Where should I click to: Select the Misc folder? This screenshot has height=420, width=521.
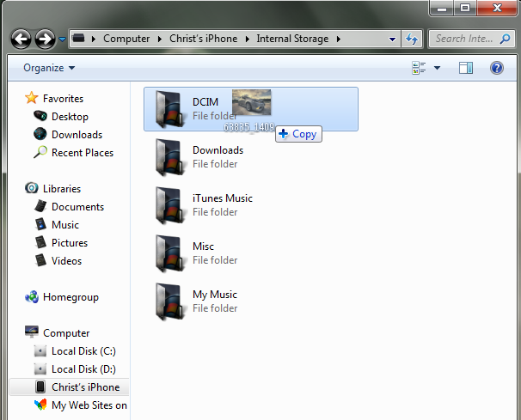click(203, 247)
